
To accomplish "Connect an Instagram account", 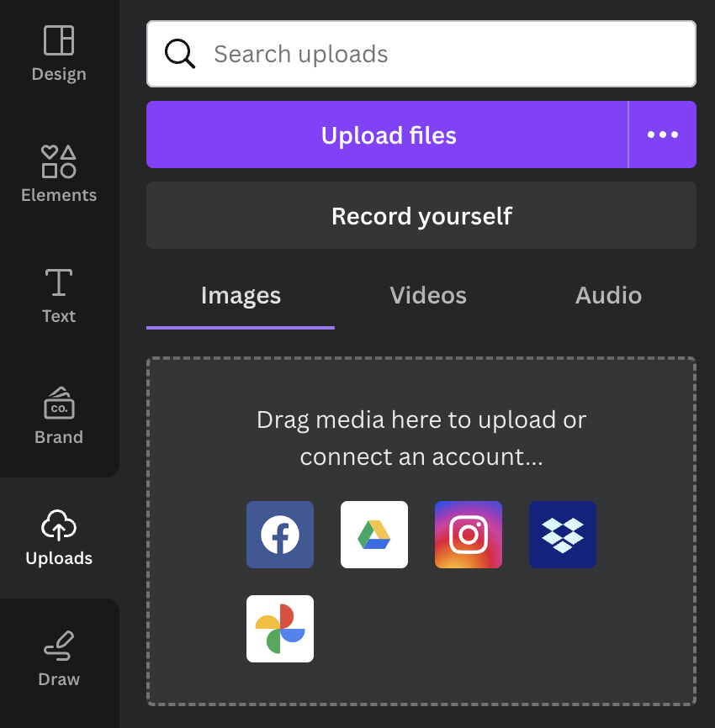I will pos(469,535).
